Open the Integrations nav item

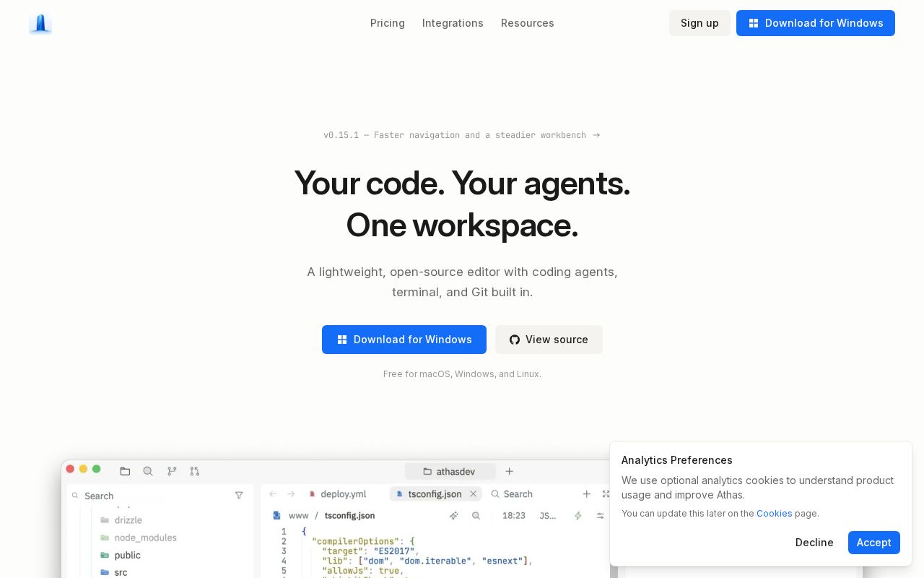click(453, 23)
